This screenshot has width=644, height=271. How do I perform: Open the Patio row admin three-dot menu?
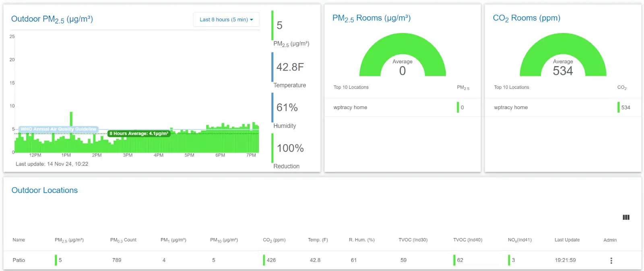pyautogui.click(x=611, y=261)
